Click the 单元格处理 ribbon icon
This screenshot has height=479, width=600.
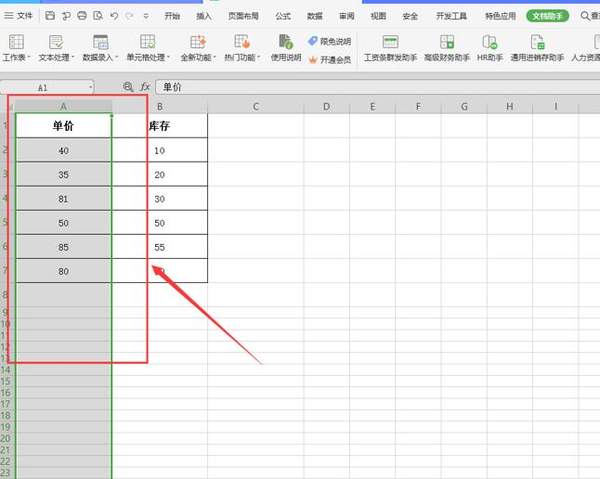pos(147,42)
